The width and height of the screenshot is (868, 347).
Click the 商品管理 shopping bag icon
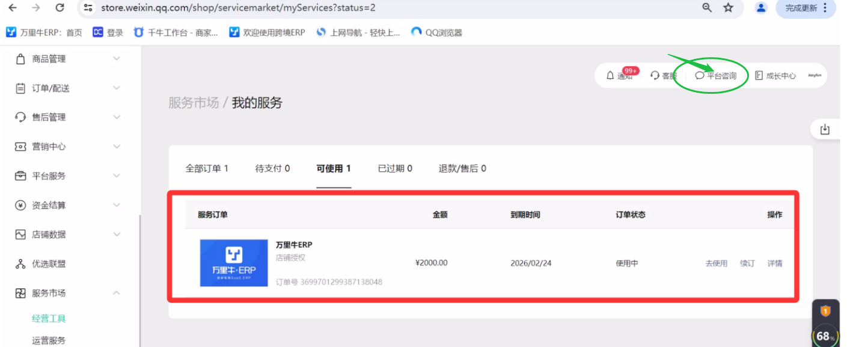coord(20,59)
